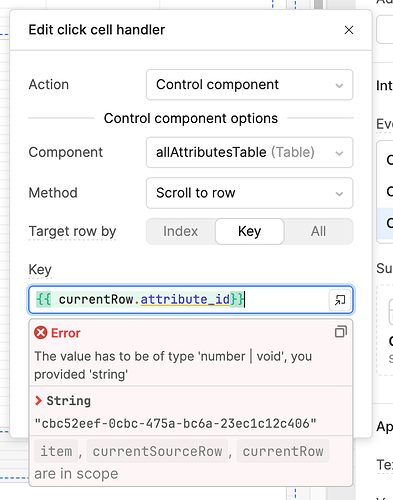
Task: Click the evaluated UUID string value
Action: [176, 423]
